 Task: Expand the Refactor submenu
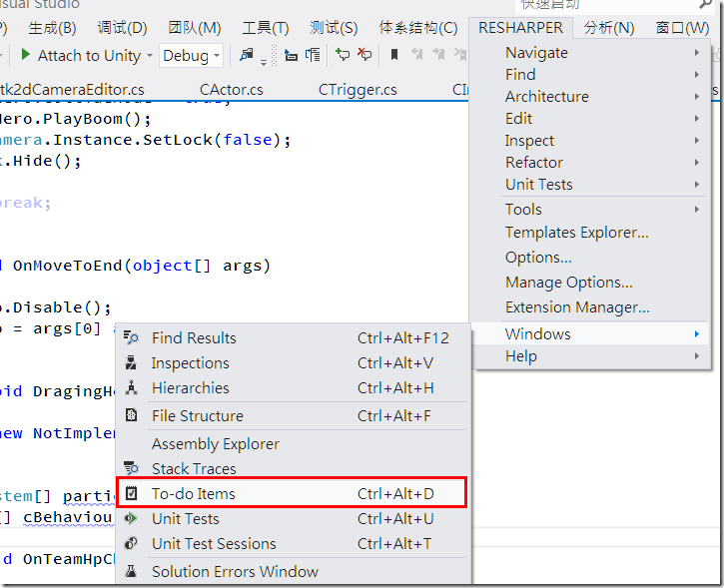click(x=590, y=163)
